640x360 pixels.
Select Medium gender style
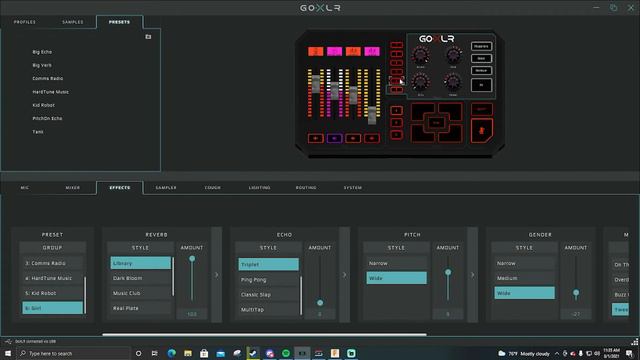[x=524, y=278]
